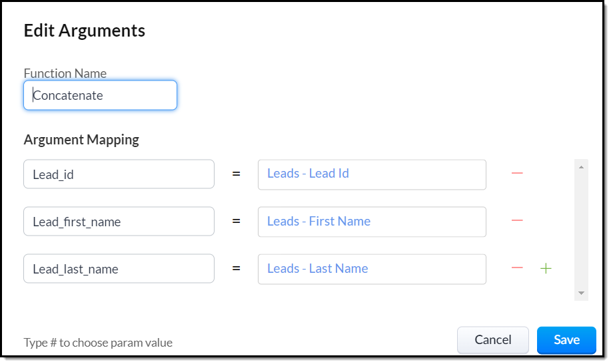This screenshot has width=611, height=364.
Task: Click the Lead_id argument name field
Action: coord(119,174)
